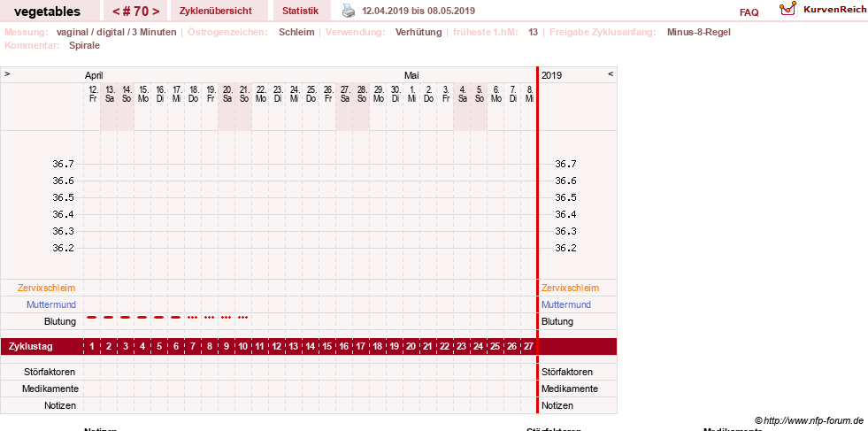Image resolution: width=868 pixels, height=431 pixels.
Task: Click cycle day 27 in Zyklustag row
Action: pos(528,346)
